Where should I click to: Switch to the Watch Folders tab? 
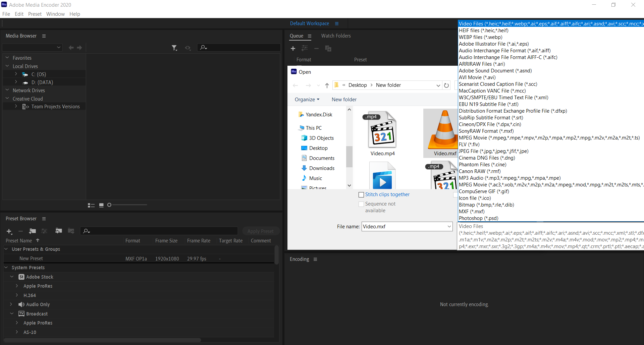coord(336,36)
